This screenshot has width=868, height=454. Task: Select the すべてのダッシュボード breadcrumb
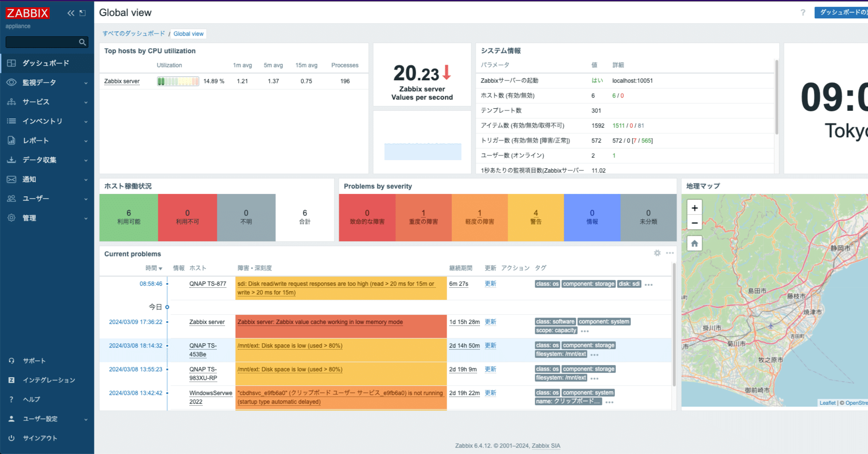[x=134, y=33]
